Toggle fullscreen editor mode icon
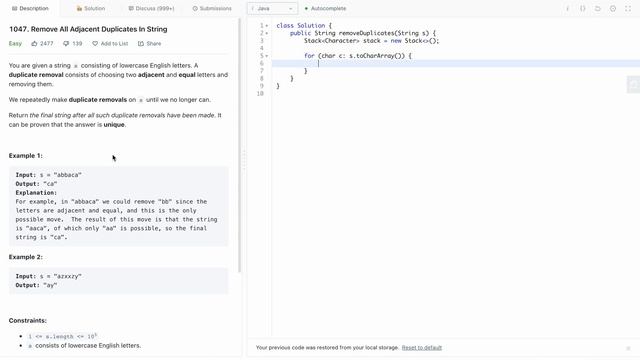The height and width of the screenshot is (360, 640). click(628, 9)
